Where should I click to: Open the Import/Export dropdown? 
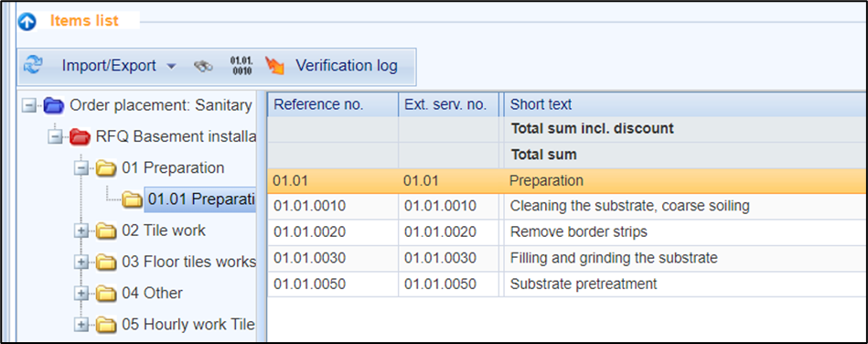click(119, 66)
